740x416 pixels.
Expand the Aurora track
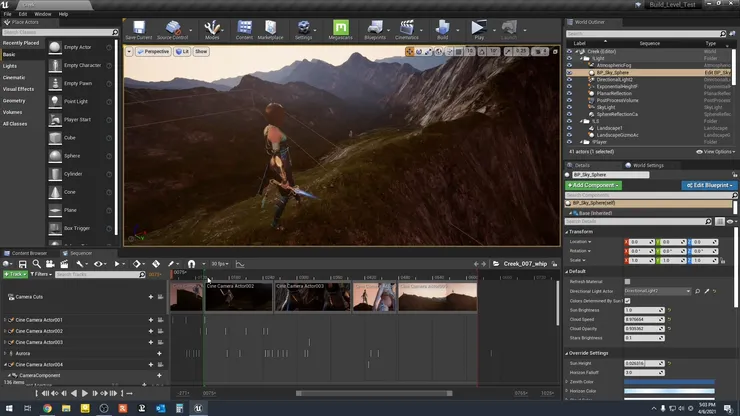tap(5, 353)
